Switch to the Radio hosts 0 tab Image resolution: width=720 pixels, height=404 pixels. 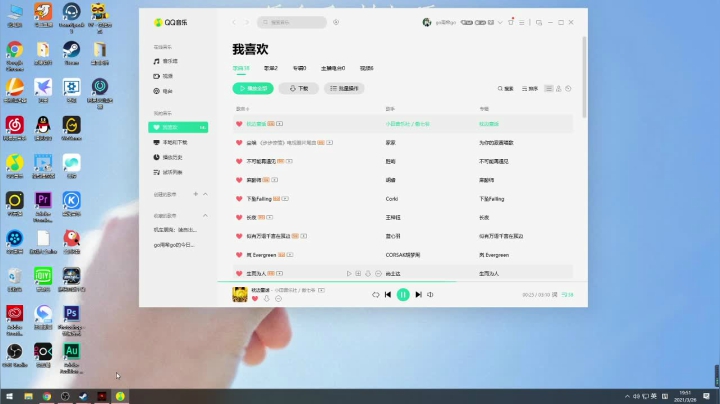[333, 68]
